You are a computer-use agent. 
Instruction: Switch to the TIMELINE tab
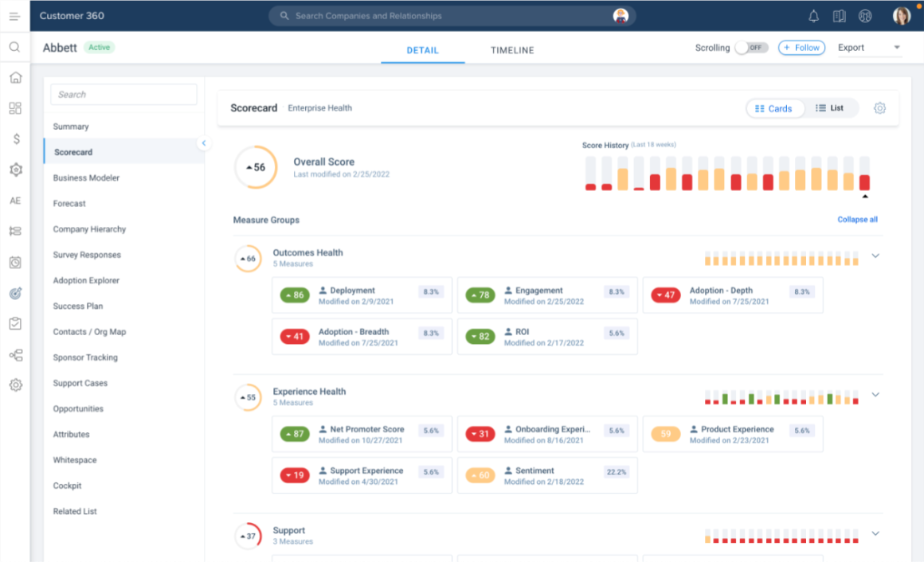(512, 50)
